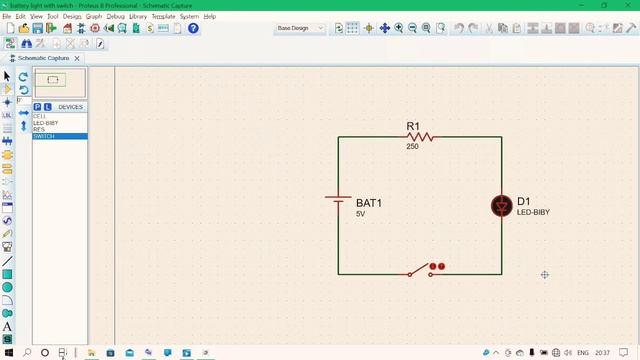Toggle the false origin crosshair icon
The height and width of the screenshot is (360, 640).
(369, 28)
